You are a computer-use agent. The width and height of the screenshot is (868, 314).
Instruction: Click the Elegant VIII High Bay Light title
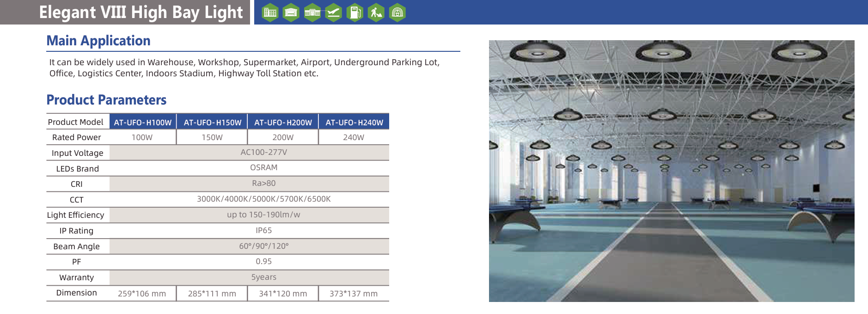(x=141, y=12)
